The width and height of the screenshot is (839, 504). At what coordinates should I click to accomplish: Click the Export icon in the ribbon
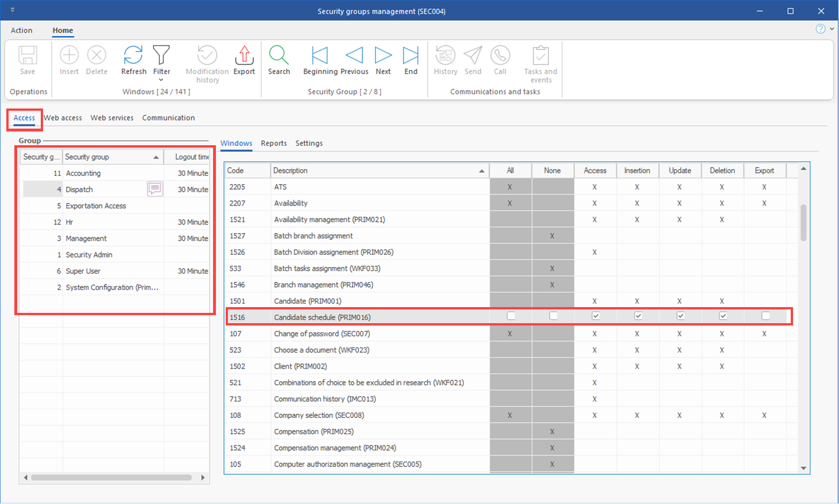click(x=244, y=56)
